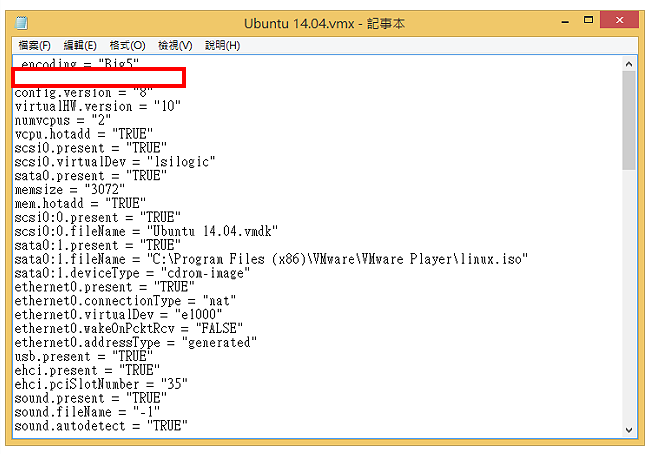The width and height of the screenshot is (649, 454).
Task: Open the 格式(O) Format menu
Action: 127,45
